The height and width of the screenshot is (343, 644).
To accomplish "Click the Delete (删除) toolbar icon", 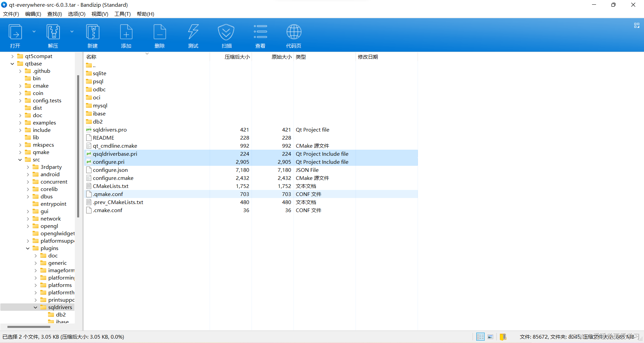I will (160, 32).
